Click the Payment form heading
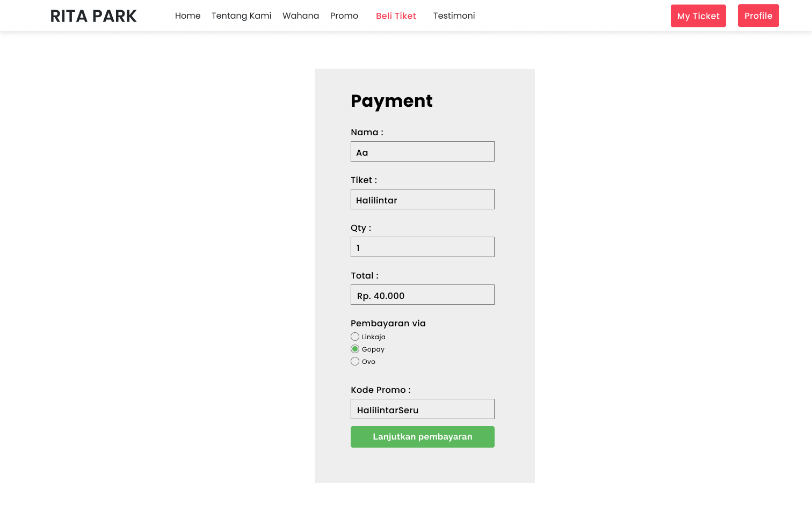 click(x=392, y=101)
